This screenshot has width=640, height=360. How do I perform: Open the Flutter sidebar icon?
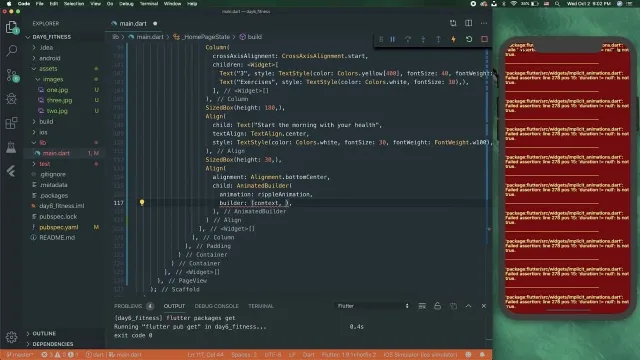[x=11, y=171]
